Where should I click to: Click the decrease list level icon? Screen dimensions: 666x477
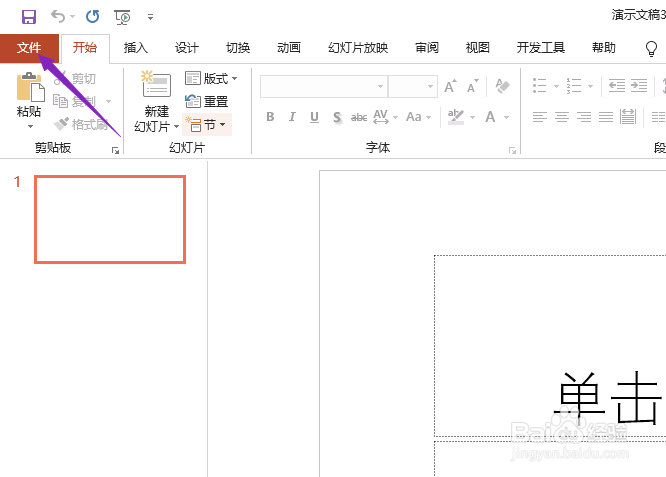pyautogui.click(x=617, y=86)
